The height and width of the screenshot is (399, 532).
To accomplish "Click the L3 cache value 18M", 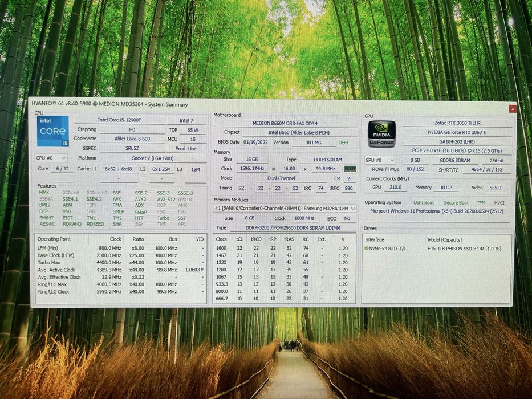I will (x=196, y=169).
